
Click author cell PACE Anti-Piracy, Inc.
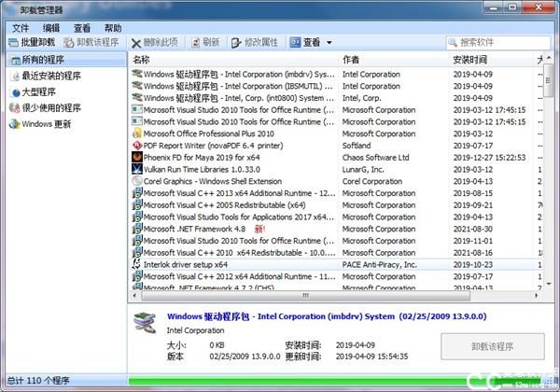pyautogui.click(x=380, y=264)
